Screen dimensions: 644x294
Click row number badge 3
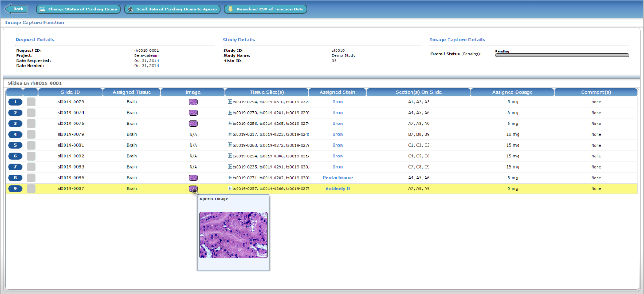pos(15,124)
